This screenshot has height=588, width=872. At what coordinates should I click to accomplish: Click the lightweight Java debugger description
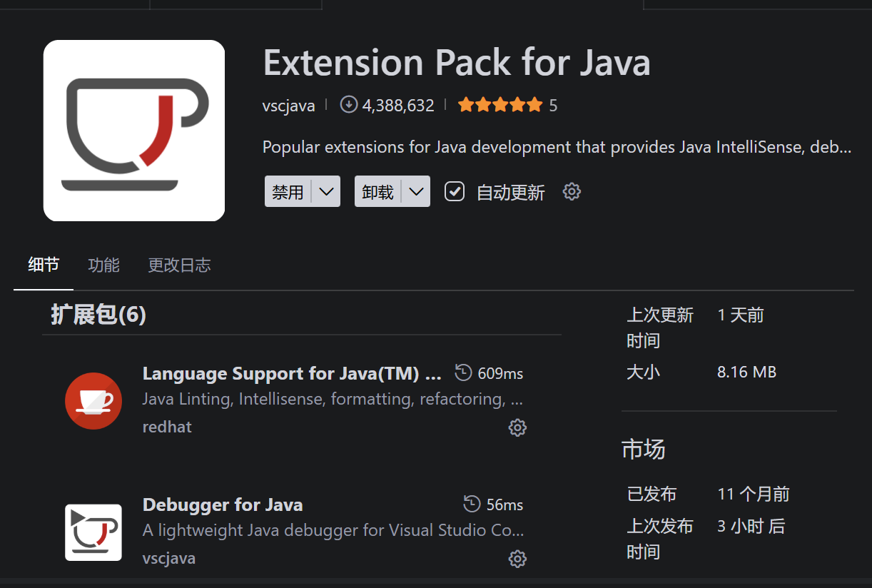(x=333, y=530)
